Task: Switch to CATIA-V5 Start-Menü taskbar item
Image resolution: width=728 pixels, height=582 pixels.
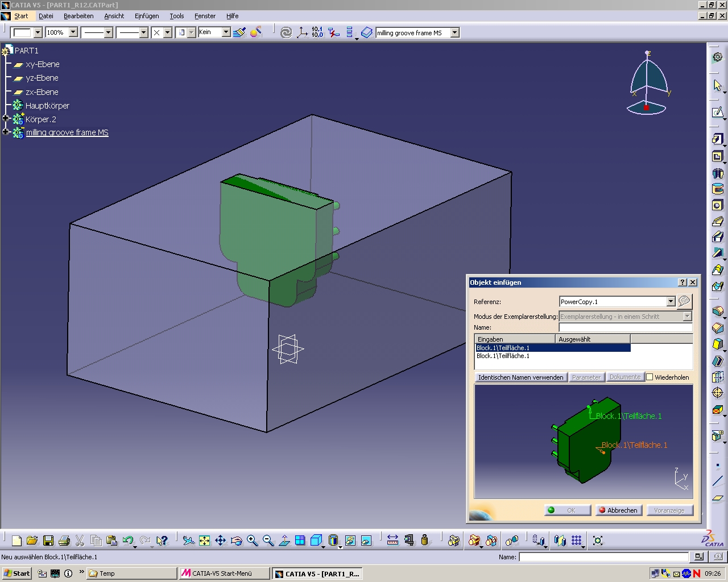Action: 224,573
